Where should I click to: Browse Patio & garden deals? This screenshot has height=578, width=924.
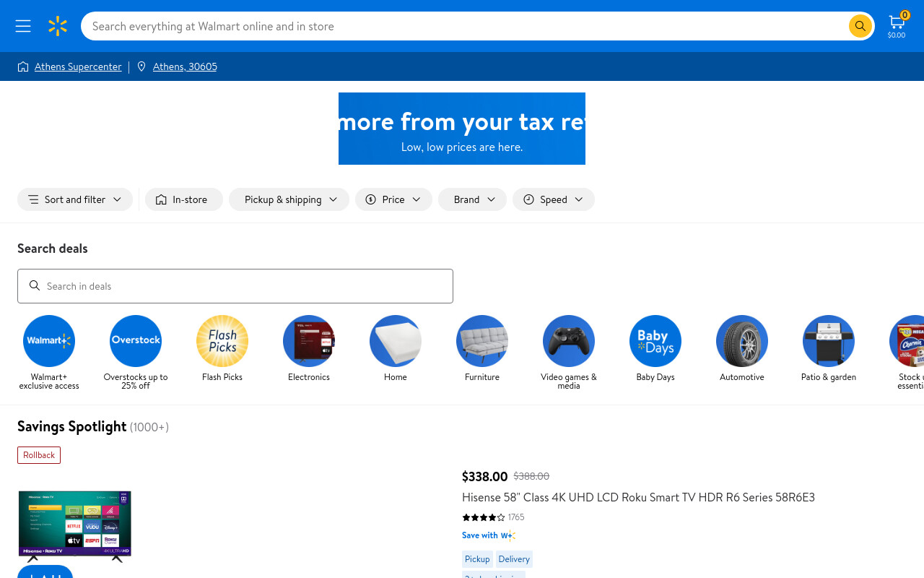pyautogui.click(x=829, y=348)
